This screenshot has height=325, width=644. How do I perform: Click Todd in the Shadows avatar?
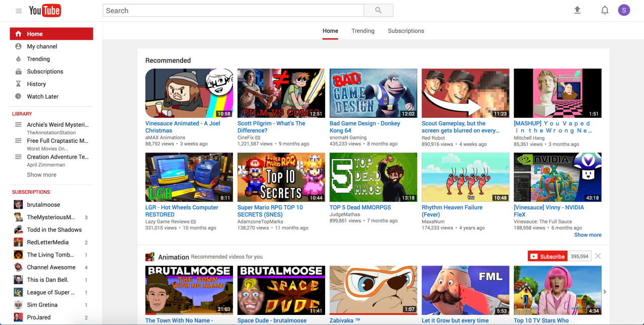coord(18,229)
